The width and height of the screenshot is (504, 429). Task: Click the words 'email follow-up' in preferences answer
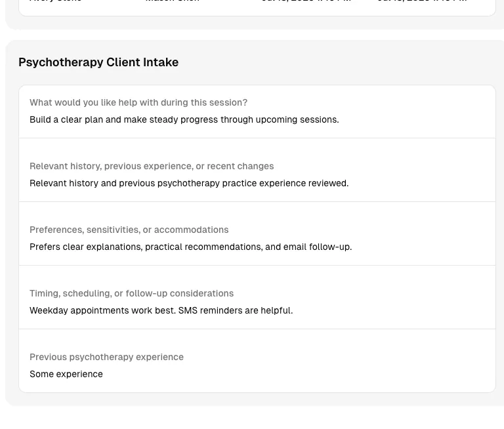click(329, 247)
